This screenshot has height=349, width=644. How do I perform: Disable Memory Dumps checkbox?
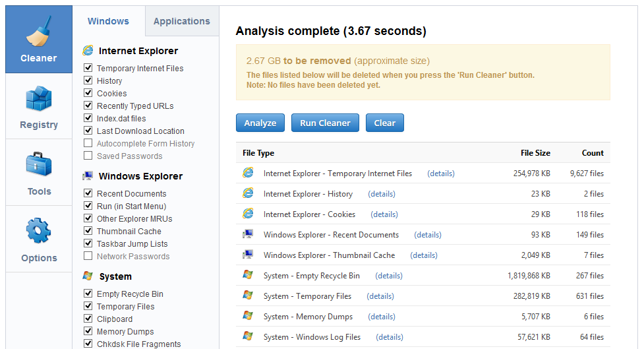(x=88, y=331)
